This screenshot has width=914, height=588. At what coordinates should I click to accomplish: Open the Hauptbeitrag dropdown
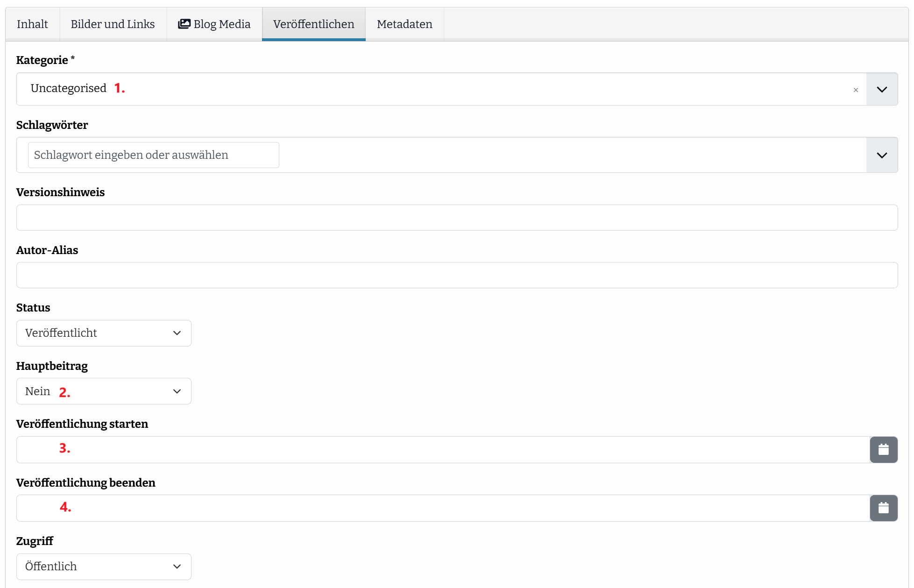pyautogui.click(x=104, y=391)
